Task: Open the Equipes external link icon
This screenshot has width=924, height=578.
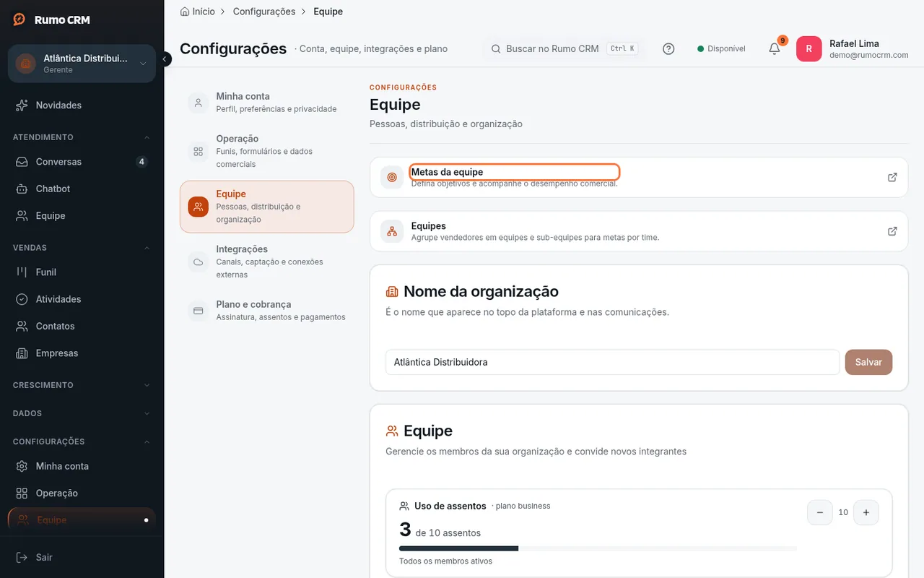Action: click(x=892, y=231)
